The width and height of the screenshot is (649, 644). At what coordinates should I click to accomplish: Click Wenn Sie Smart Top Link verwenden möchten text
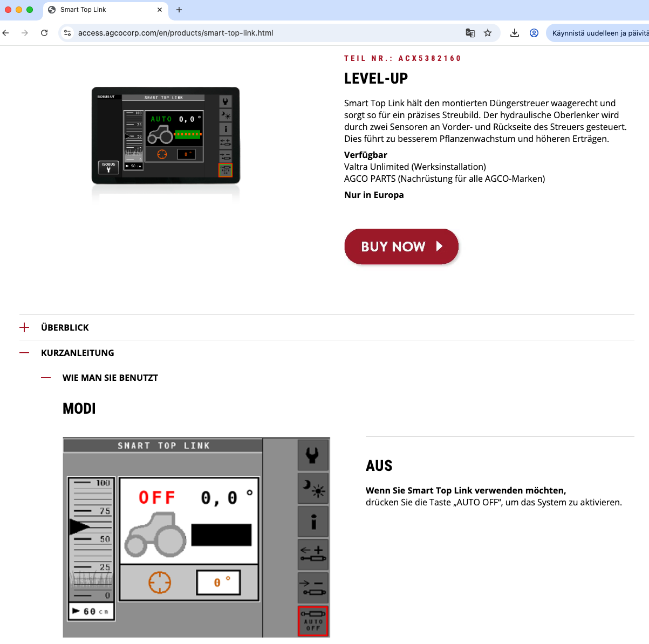pyautogui.click(x=466, y=490)
